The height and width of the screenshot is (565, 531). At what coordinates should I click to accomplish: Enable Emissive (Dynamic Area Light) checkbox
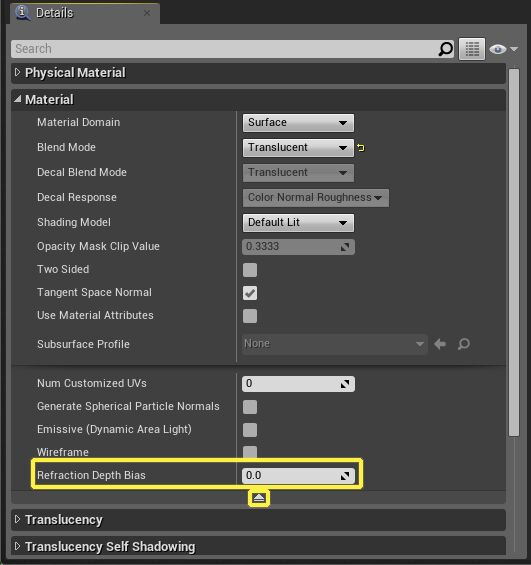pos(250,430)
